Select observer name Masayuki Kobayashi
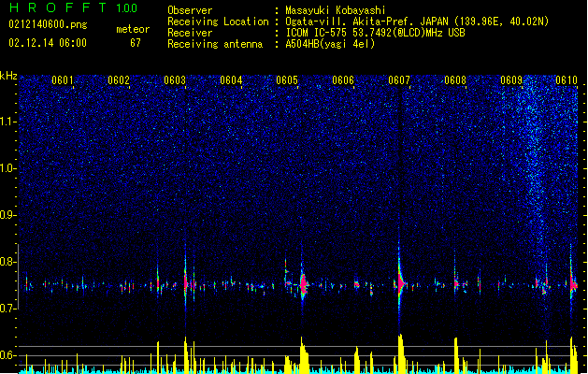The width and height of the screenshot is (588, 374). [x=336, y=10]
